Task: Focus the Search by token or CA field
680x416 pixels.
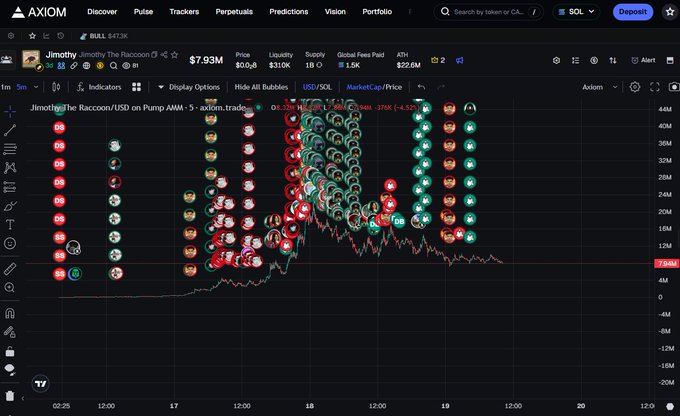Action: [x=488, y=12]
